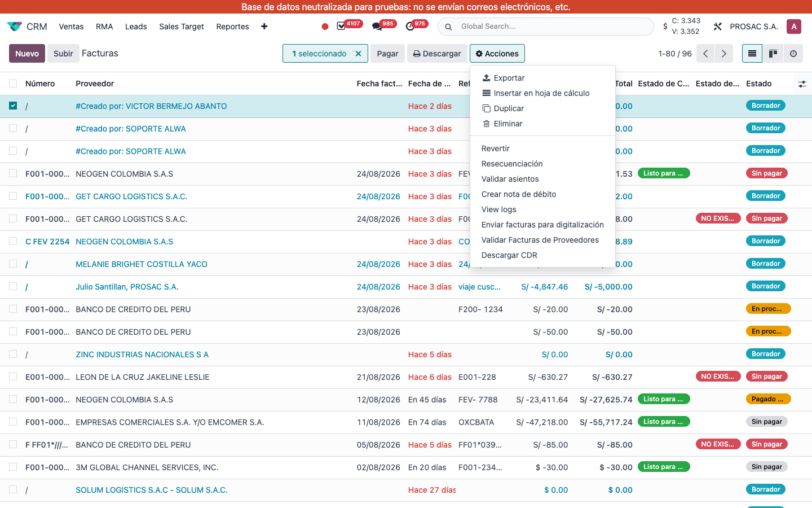Clear the selection with the X icon

(x=358, y=54)
